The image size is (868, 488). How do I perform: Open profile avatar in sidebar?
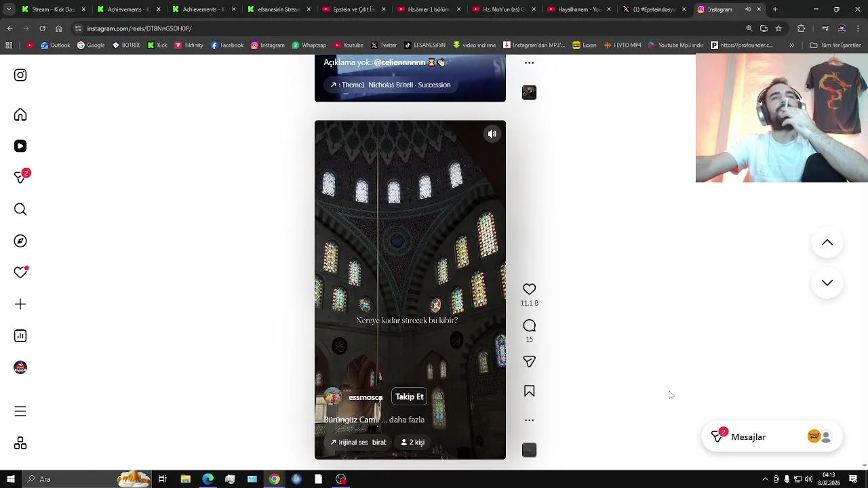click(20, 367)
